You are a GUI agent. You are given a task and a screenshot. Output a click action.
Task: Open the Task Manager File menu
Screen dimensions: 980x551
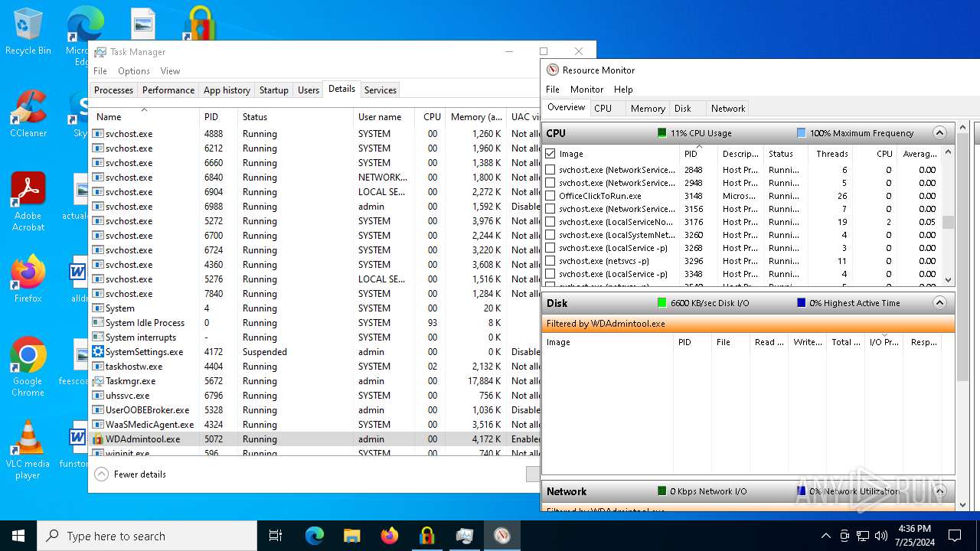coord(100,71)
